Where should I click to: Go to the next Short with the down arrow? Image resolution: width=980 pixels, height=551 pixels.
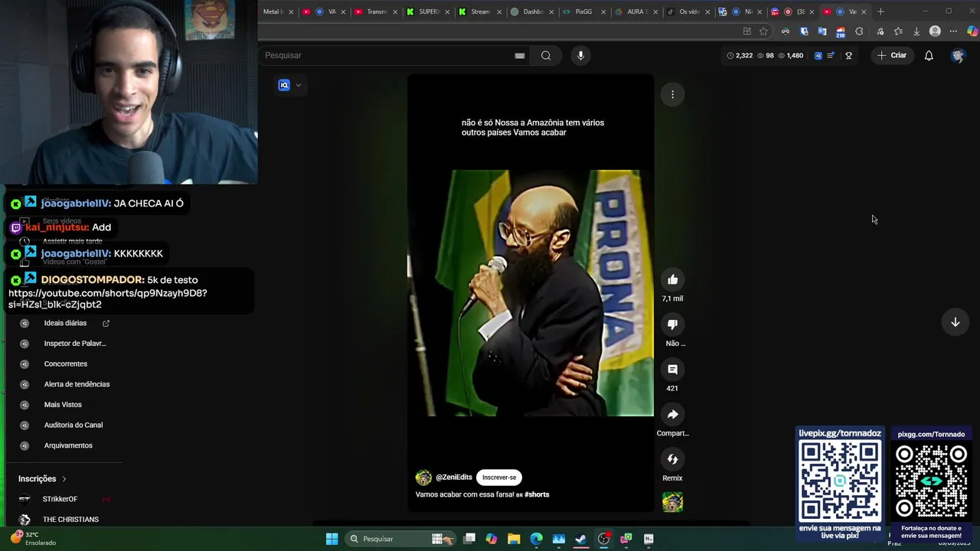click(x=955, y=322)
